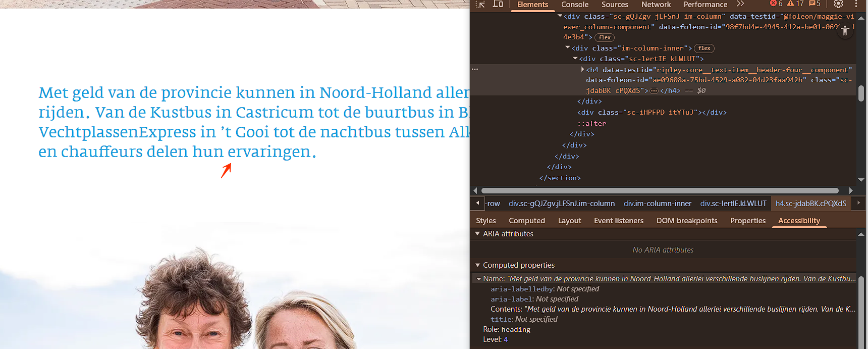This screenshot has width=868, height=349.
Task: Expand the h4 element node
Action: pos(582,70)
